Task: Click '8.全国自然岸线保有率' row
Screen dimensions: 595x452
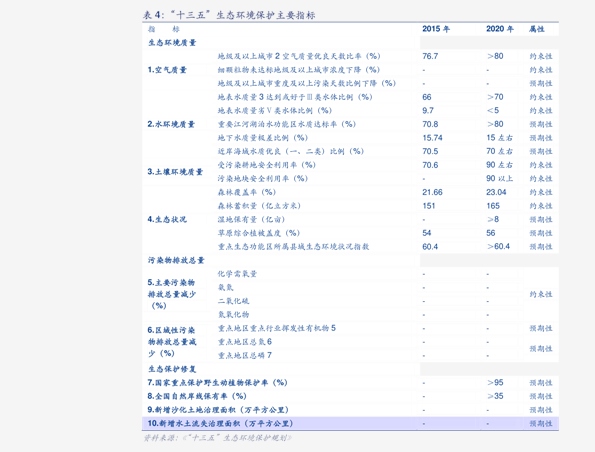Action: coord(197,396)
